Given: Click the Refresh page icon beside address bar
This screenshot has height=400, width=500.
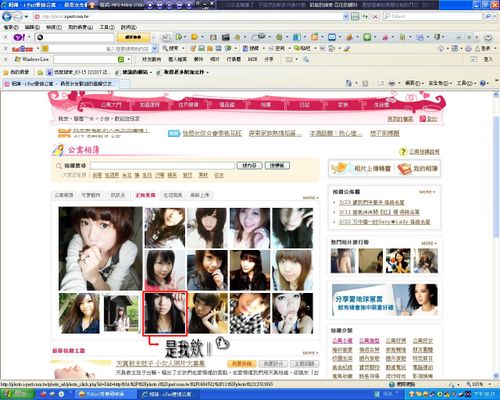Looking at the screenshot, I should click(365, 16).
